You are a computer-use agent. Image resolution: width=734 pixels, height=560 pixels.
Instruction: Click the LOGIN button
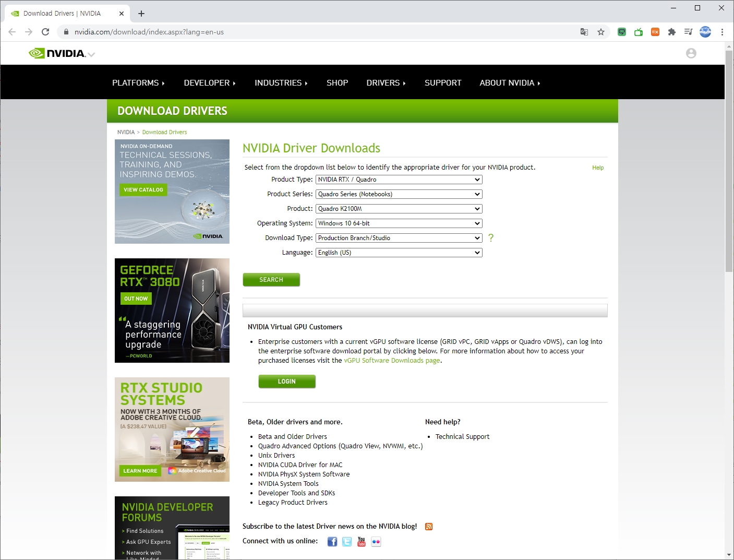pyautogui.click(x=287, y=382)
